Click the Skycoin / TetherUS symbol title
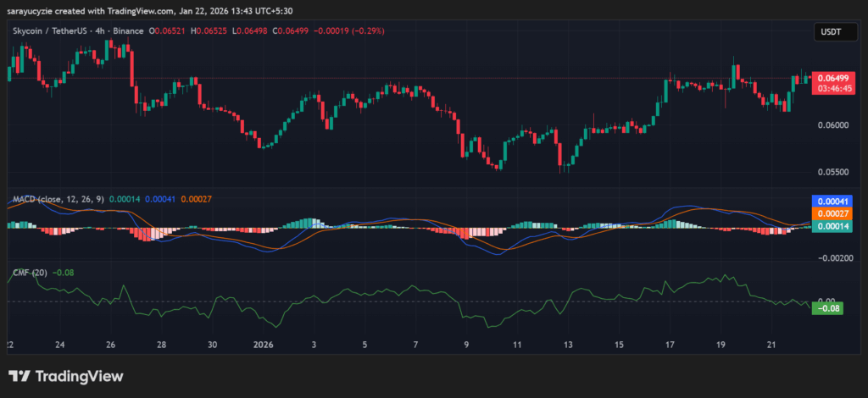 [x=53, y=31]
